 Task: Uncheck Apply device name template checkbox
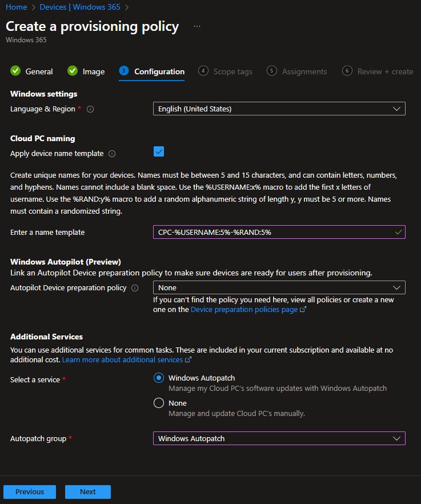point(159,151)
